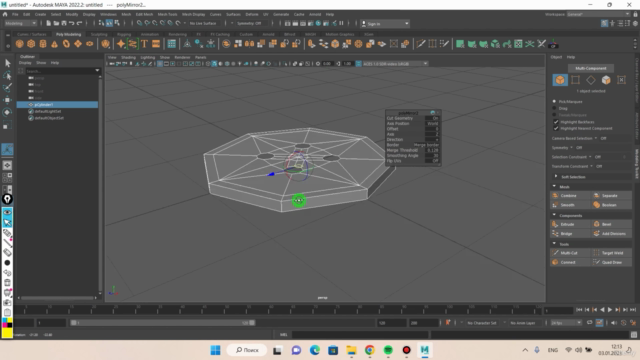Click the Extrude button

(x=570, y=224)
